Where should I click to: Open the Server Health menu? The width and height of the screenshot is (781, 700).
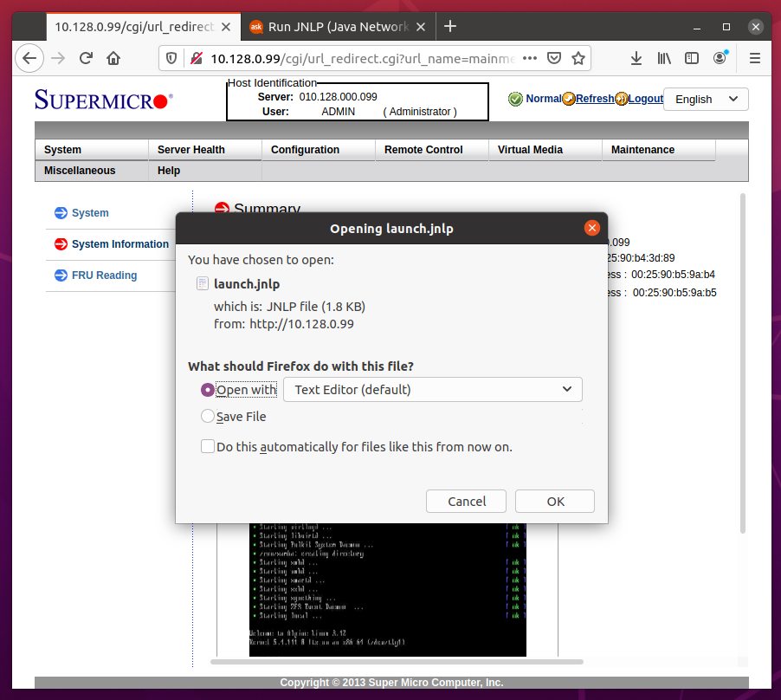click(205, 150)
